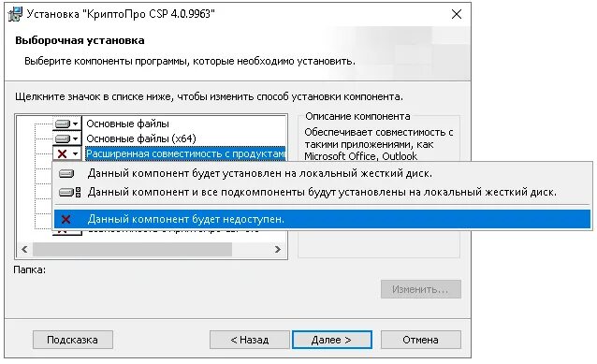This screenshot has width=597, height=364.
Task: Click the Далее button
Action: click(331, 340)
